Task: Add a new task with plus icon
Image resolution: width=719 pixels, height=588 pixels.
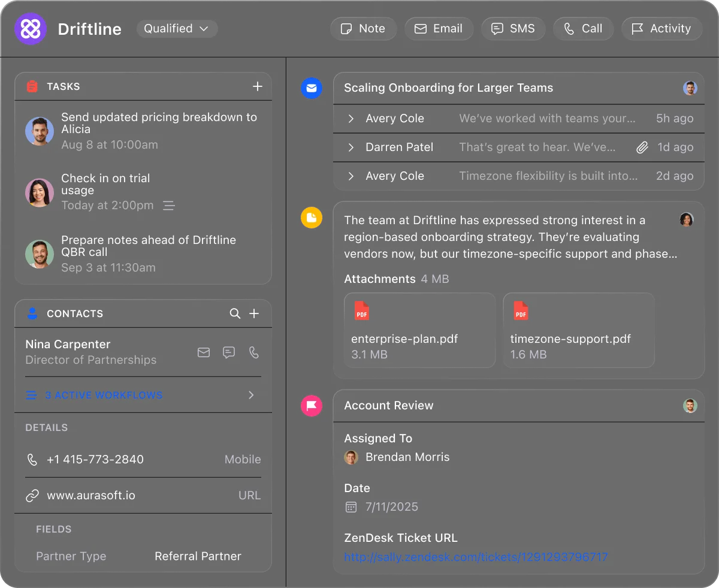Action: [258, 86]
